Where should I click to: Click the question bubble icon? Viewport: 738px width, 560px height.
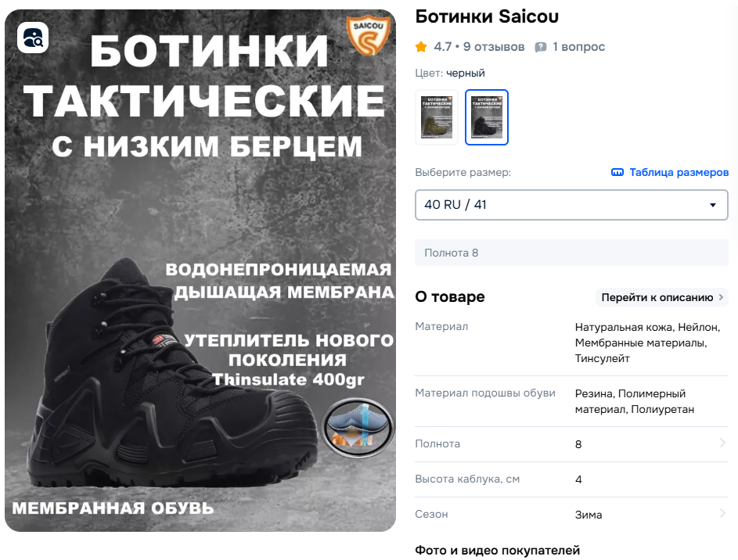tap(541, 47)
